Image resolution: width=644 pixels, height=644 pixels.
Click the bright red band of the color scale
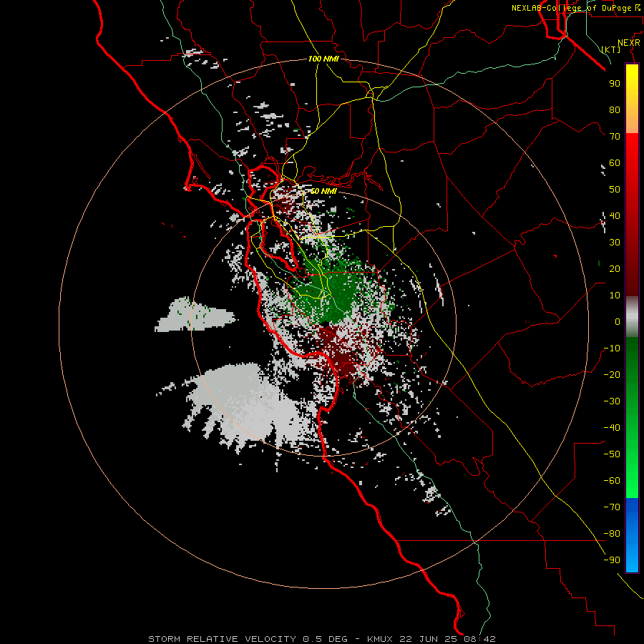[x=632, y=152]
